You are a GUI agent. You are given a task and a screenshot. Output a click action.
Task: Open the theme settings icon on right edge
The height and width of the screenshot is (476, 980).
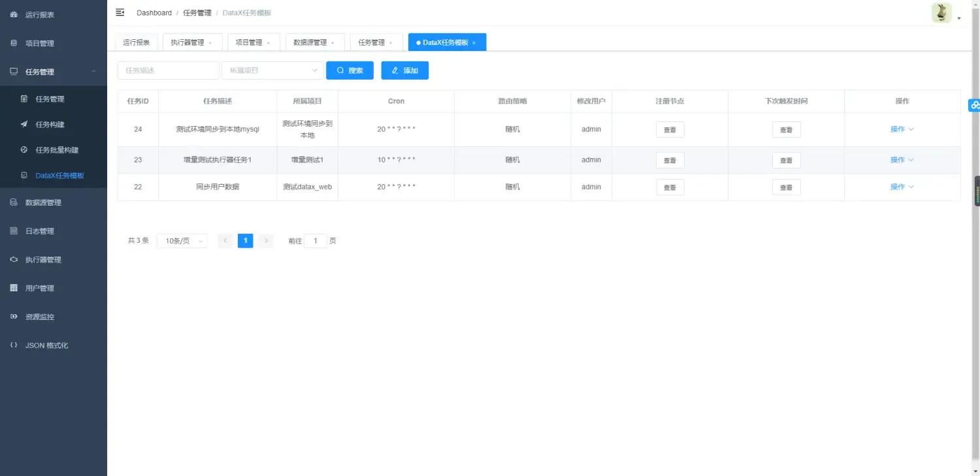974,104
